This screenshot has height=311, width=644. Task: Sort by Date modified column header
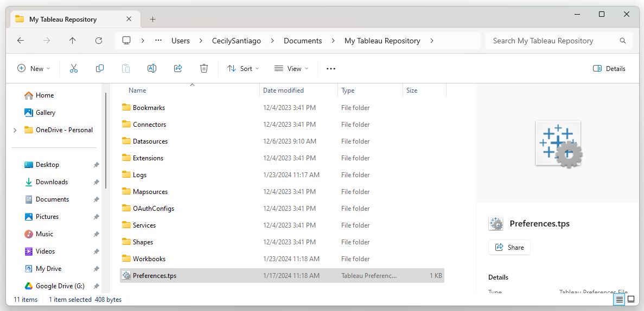(283, 90)
